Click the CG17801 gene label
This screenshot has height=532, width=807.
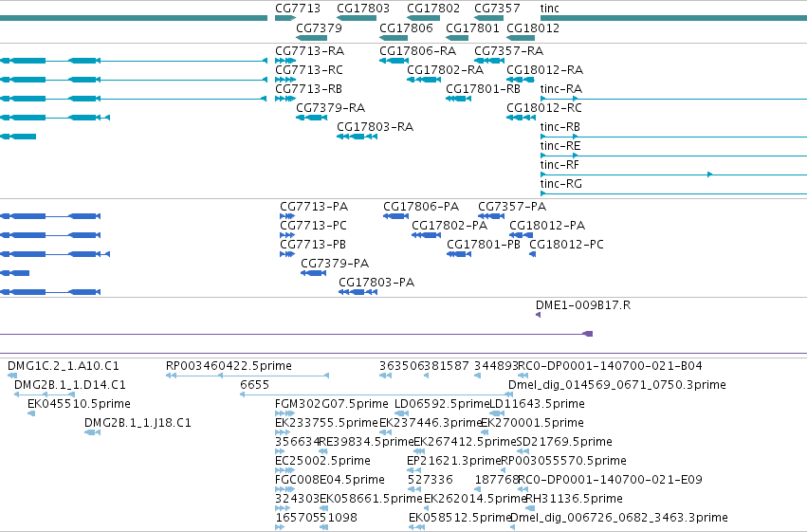tap(472, 28)
